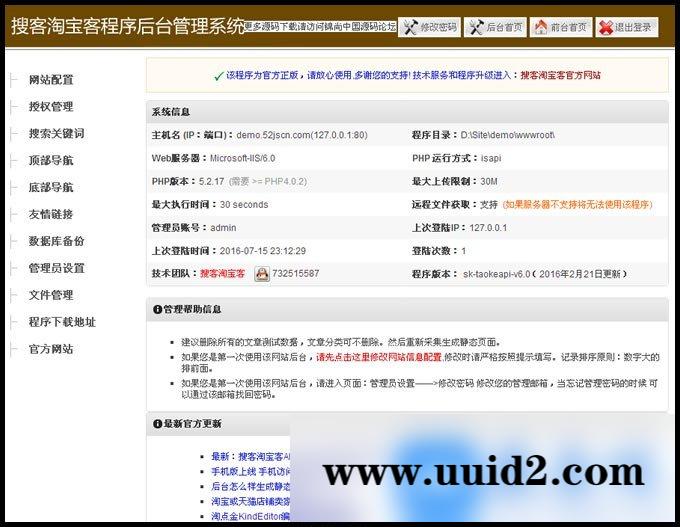Go to 前台首页 (site front page) house button
This screenshot has height=527, width=680.
[559, 27]
